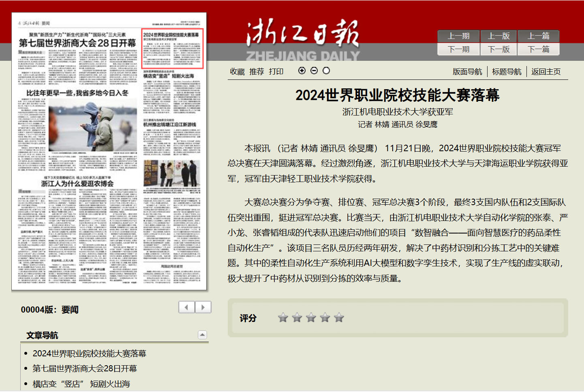584x392 pixels.
Task: Rate the article with the first star
Action: 283,318
